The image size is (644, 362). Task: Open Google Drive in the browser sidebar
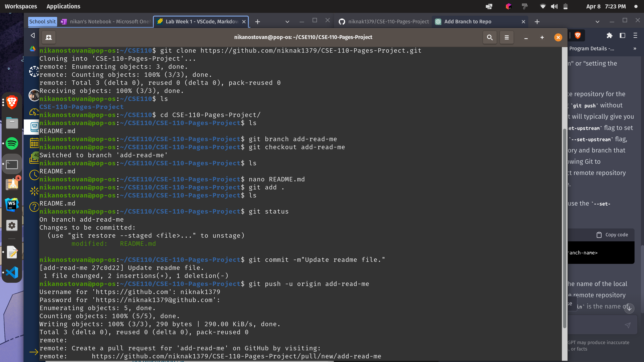33,49
